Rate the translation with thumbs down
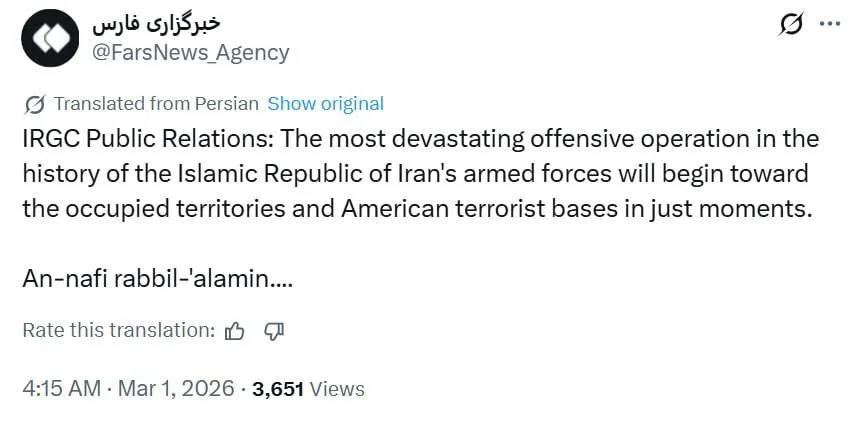Screen dimensions: 867x429 274,331
